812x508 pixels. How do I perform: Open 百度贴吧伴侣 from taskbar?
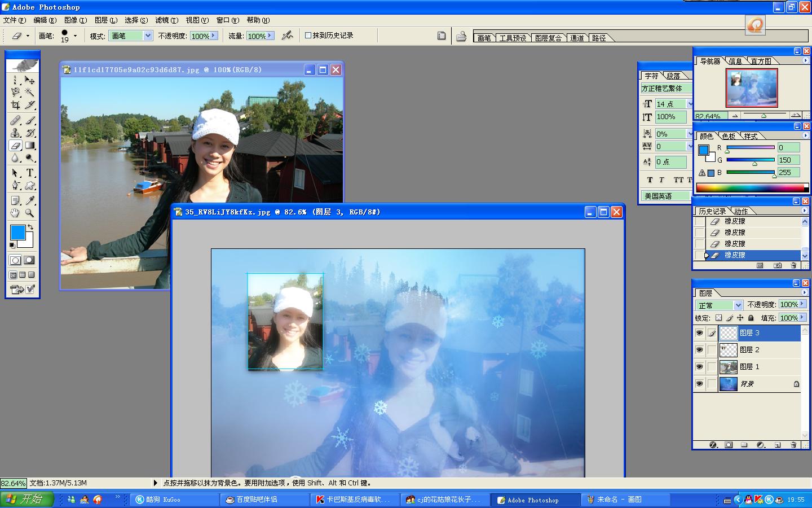click(x=265, y=500)
